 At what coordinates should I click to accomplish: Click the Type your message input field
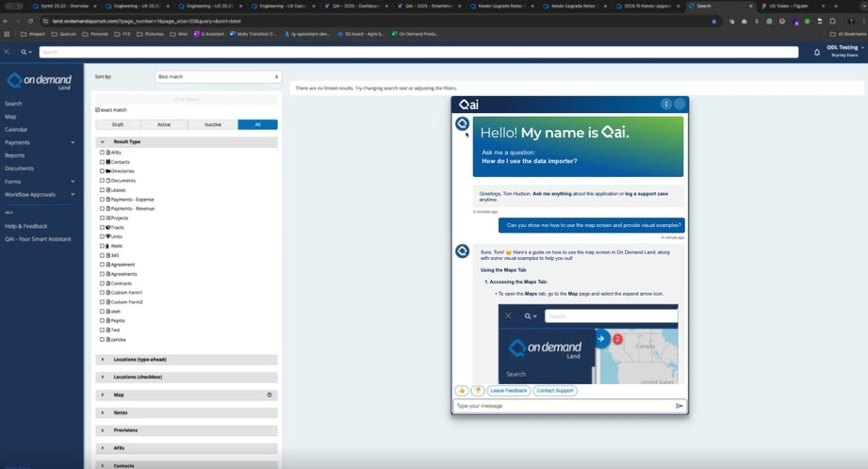561,406
